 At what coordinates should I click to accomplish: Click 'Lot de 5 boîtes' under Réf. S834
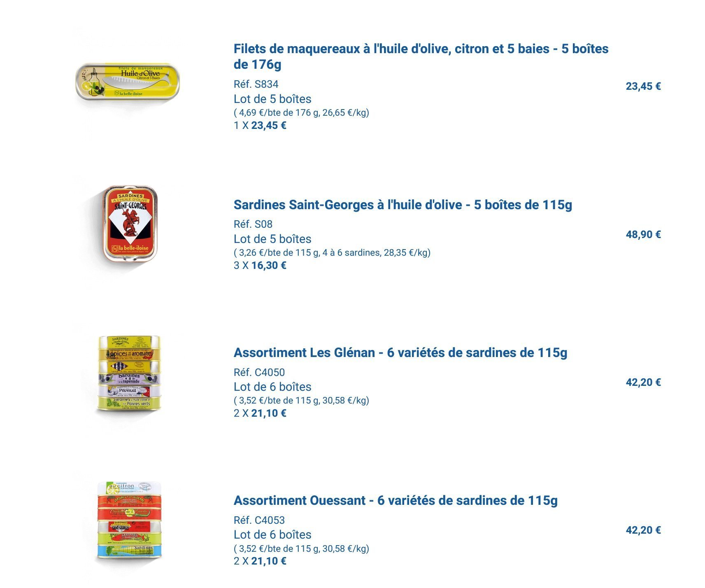click(272, 99)
